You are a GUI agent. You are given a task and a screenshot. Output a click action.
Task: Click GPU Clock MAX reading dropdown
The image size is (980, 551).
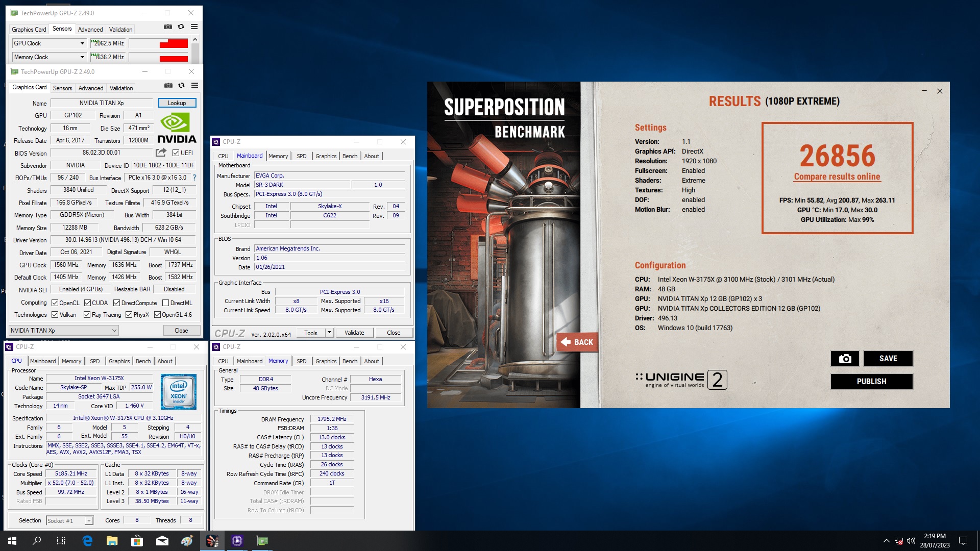(x=108, y=43)
